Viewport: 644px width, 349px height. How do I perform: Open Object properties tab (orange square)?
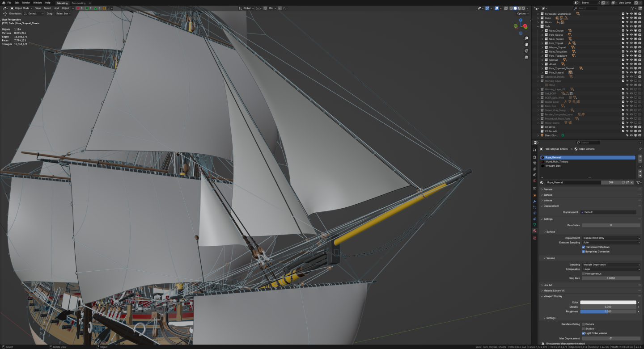(x=534, y=195)
